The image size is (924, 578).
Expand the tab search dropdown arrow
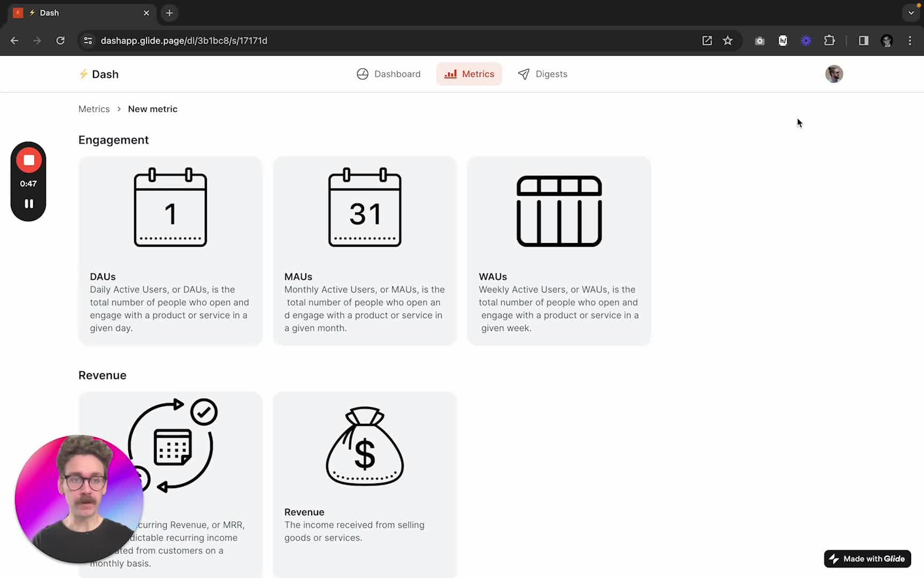911,13
